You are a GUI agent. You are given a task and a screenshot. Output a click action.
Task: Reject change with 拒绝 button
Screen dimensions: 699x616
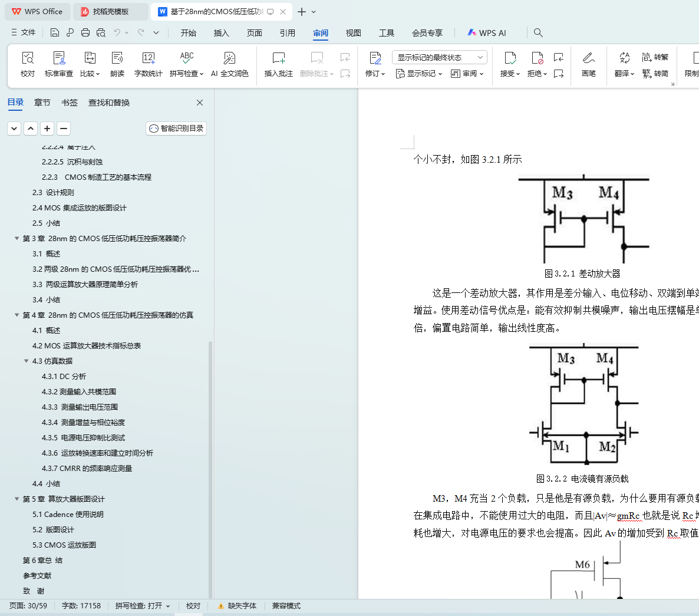coord(537,64)
